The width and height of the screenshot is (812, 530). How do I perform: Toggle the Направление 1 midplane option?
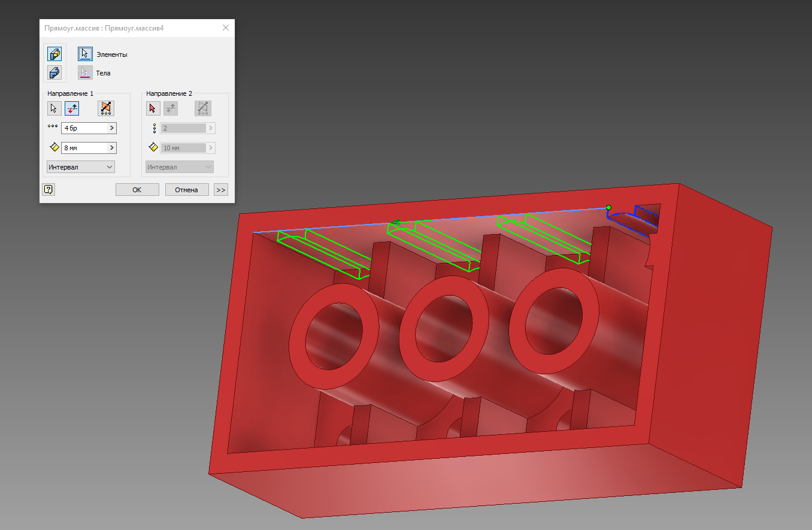pos(106,108)
